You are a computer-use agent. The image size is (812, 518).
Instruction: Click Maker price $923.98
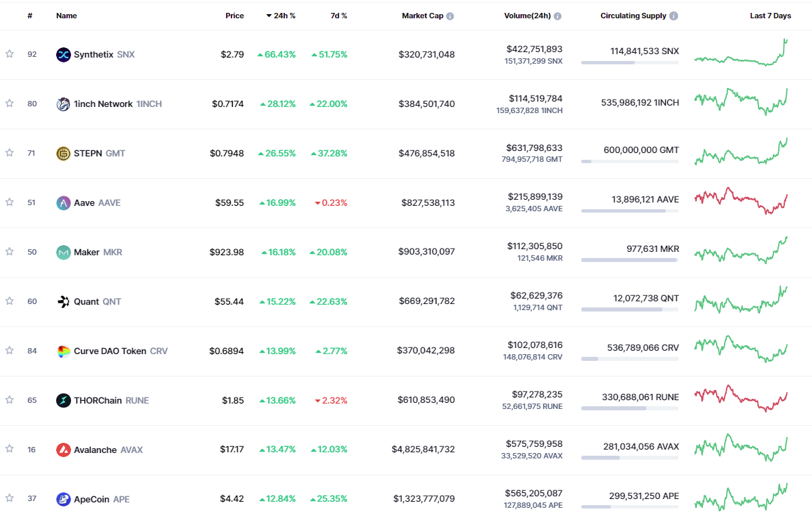coord(227,252)
